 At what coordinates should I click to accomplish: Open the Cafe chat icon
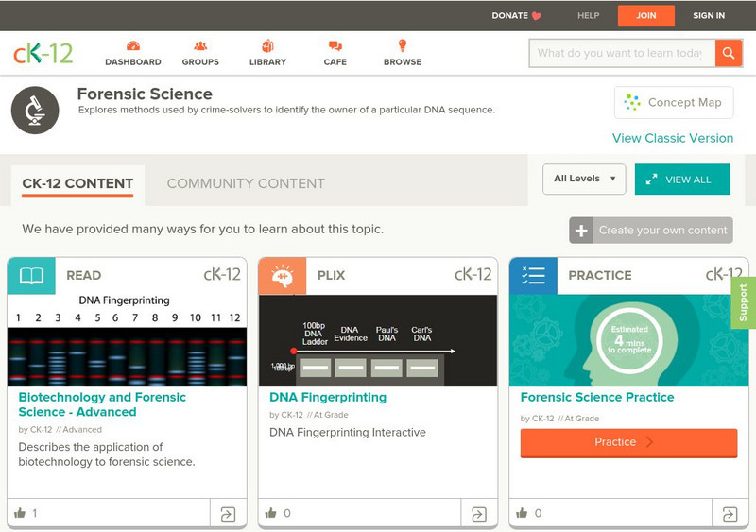click(335, 46)
